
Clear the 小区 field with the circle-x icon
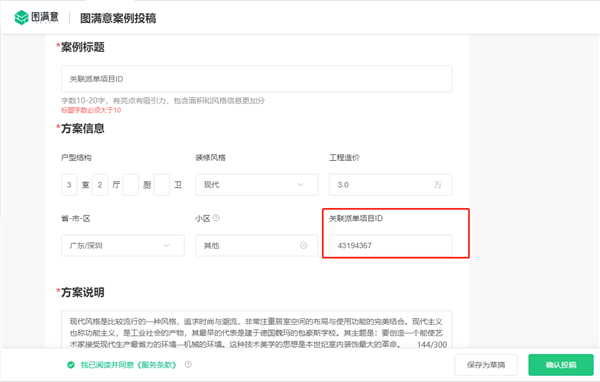point(303,245)
